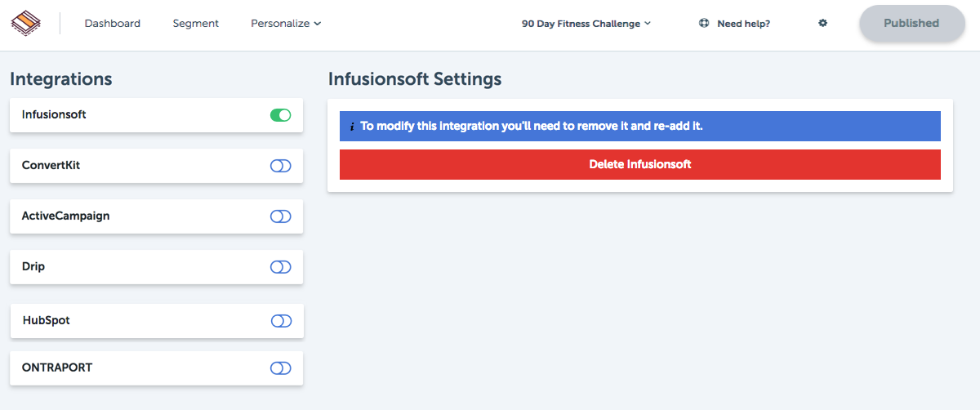The height and width of the screenshot is (410, 980).
Task: Click the app logo icon
Action: click(27, 23)
